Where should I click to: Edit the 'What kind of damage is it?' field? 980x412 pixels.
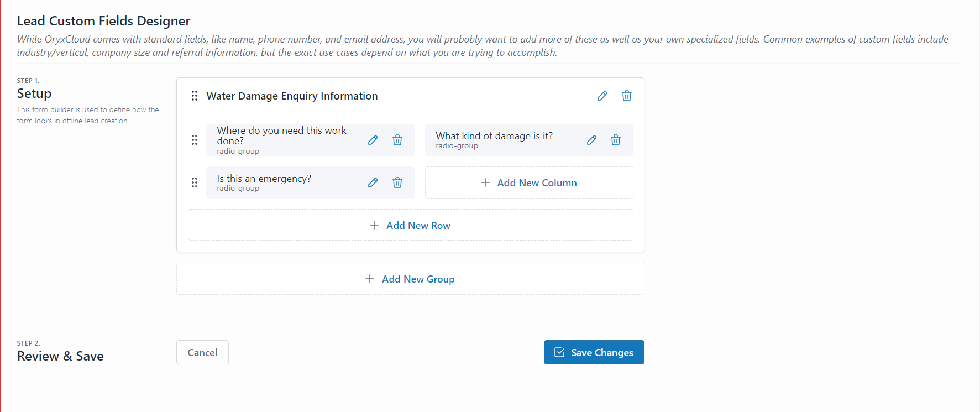591,140
